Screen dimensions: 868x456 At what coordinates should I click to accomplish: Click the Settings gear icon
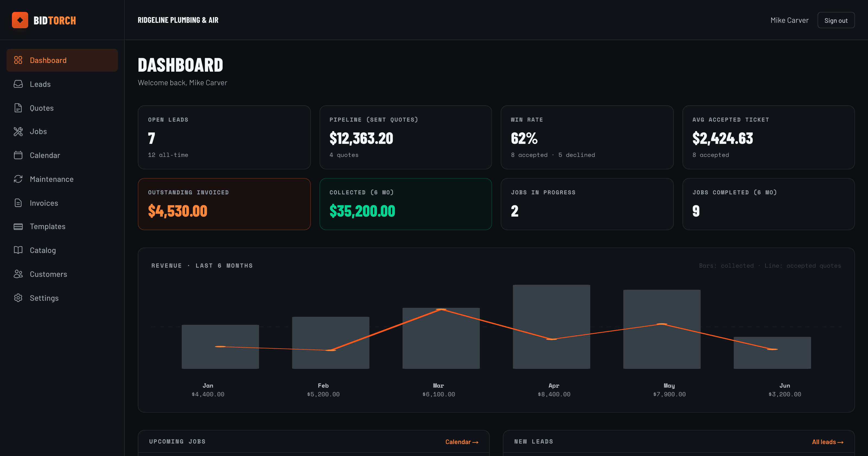click(x=18, y=298)
